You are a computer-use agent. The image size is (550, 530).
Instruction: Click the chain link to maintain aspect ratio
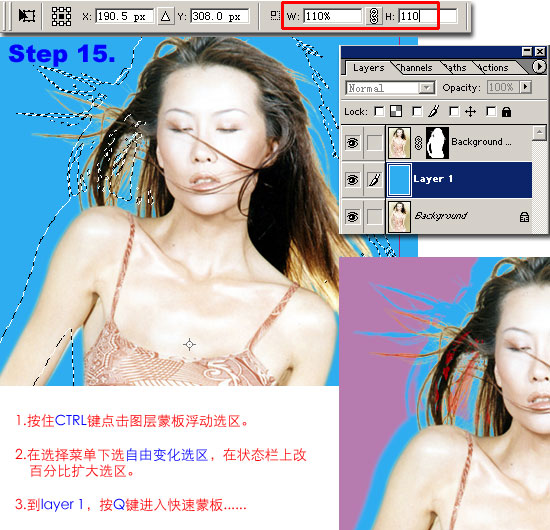tap(374, 16)
